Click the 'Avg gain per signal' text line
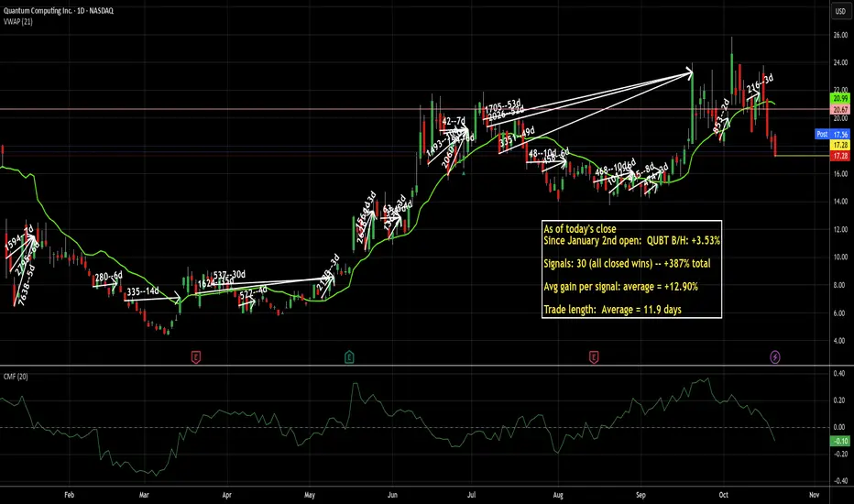This screenshot has width=854, height=504. [x=621, y=287]
